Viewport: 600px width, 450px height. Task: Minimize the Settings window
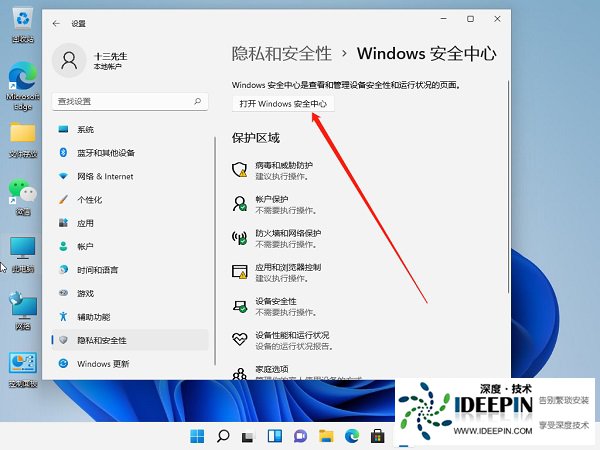444,19
